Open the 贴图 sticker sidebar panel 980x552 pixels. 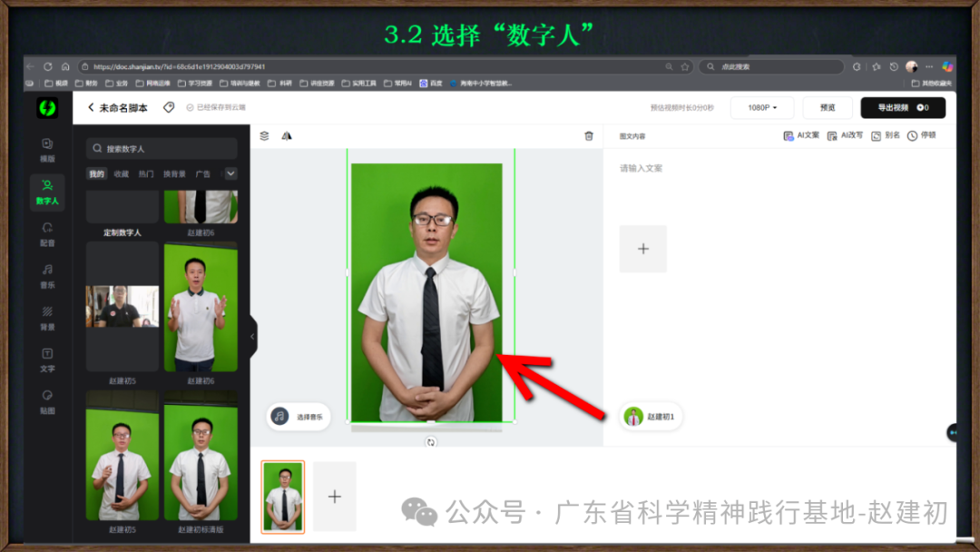47,401
